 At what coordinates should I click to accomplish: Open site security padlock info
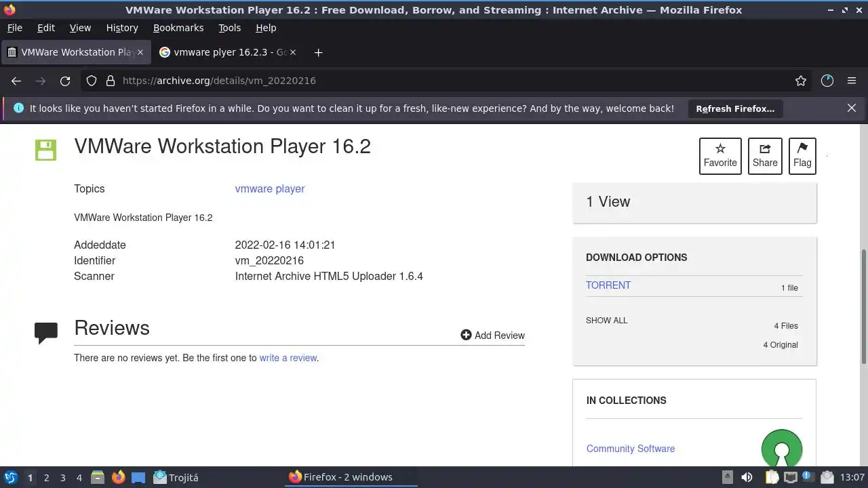click(111, 81)
